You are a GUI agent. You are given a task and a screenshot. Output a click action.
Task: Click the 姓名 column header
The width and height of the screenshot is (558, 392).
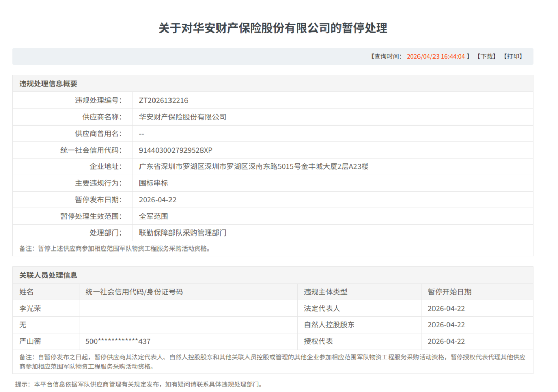(26, 292)
